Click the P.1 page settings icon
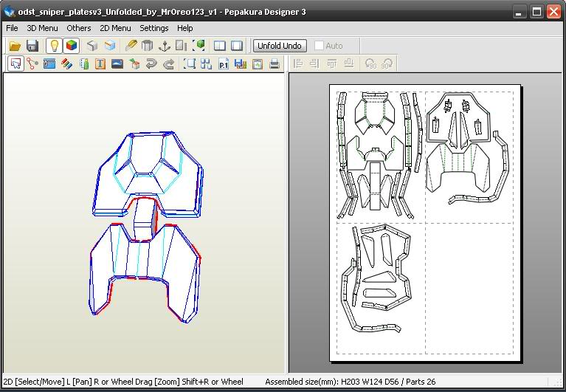Viewport: 566px width, 392px height. coord(224,64)
